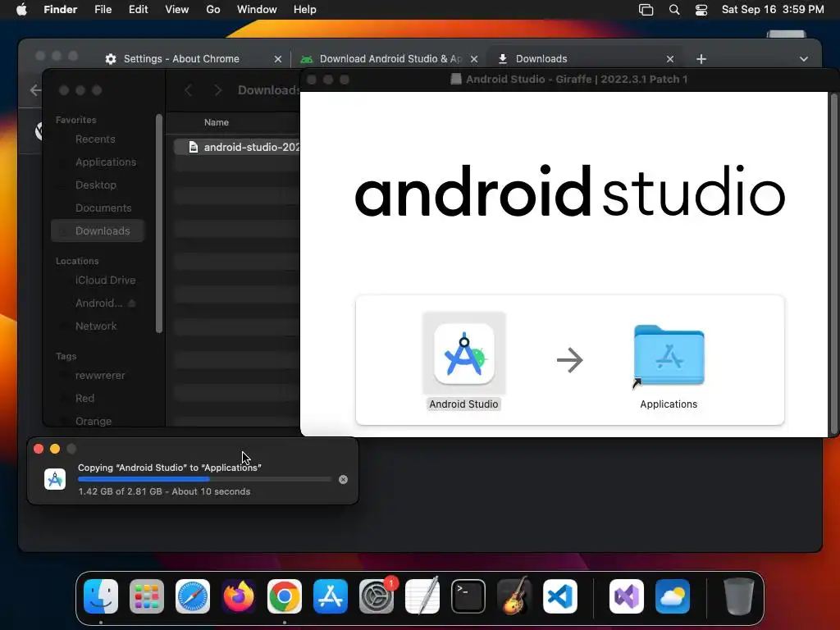Open Visual Studio purple Dock icon
Image resolution: width=840 pixels, height=630 pixels.
point(627,596)
